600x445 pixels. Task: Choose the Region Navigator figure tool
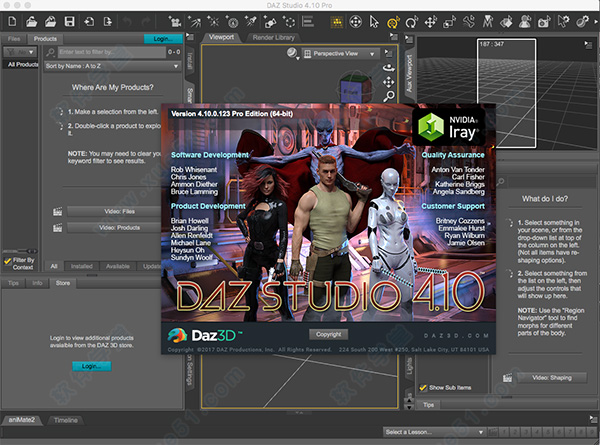[x=525, y=22]
